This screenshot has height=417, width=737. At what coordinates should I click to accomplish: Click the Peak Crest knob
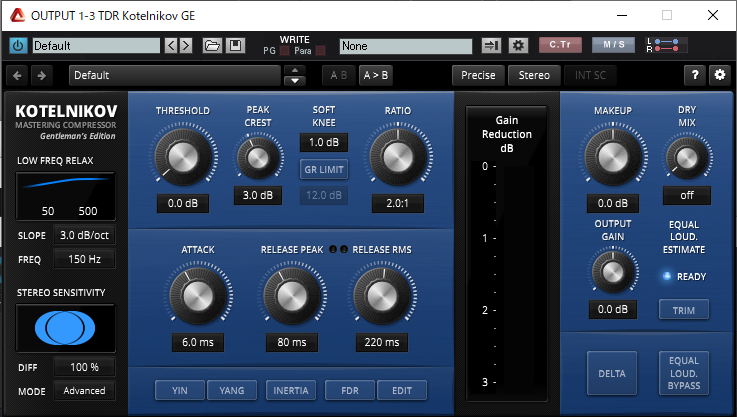coord(258,158)
